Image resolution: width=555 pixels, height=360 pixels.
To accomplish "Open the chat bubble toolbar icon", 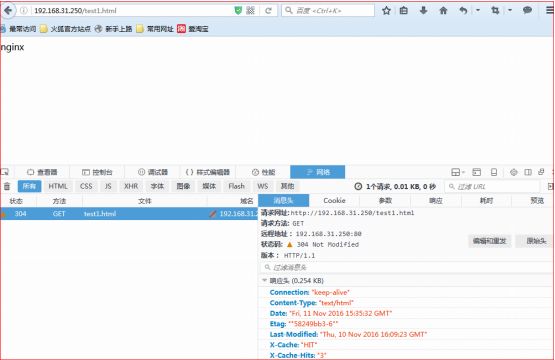I will point(527,10).
